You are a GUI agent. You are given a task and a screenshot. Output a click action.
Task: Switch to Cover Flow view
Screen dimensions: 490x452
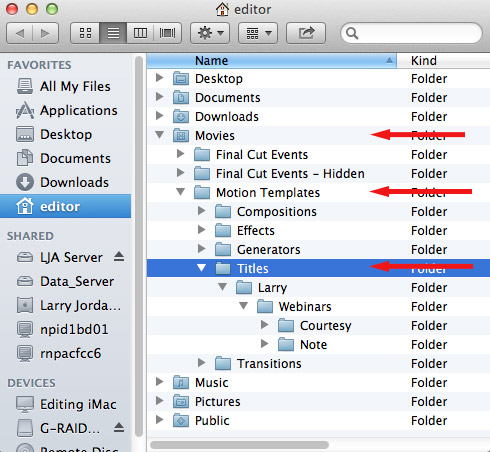(167, 33)
